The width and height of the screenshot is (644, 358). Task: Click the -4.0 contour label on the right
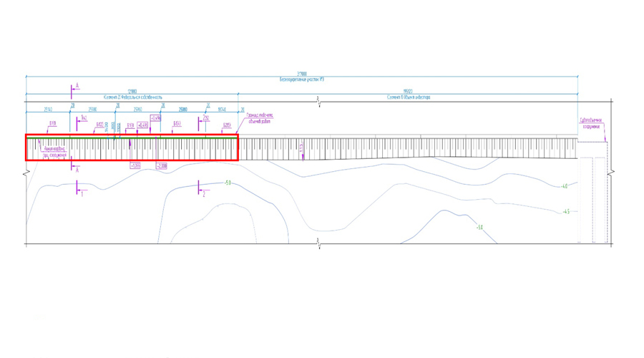coord(565,186)
